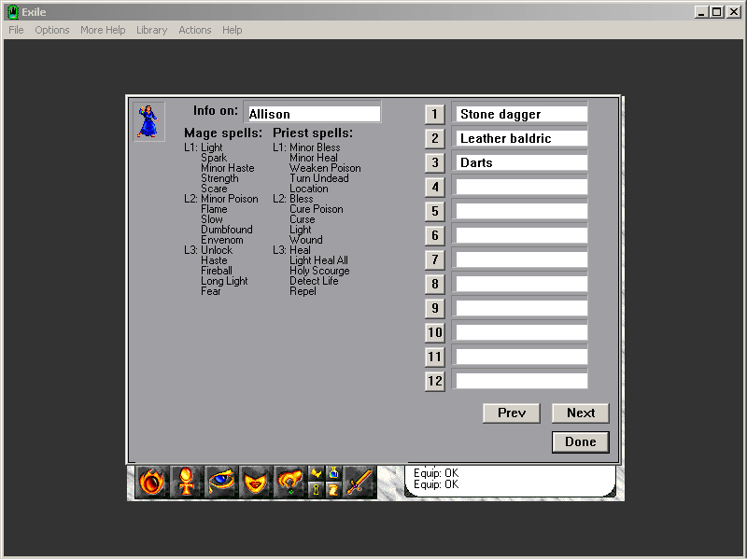Open the File menu

pos(16,30)
